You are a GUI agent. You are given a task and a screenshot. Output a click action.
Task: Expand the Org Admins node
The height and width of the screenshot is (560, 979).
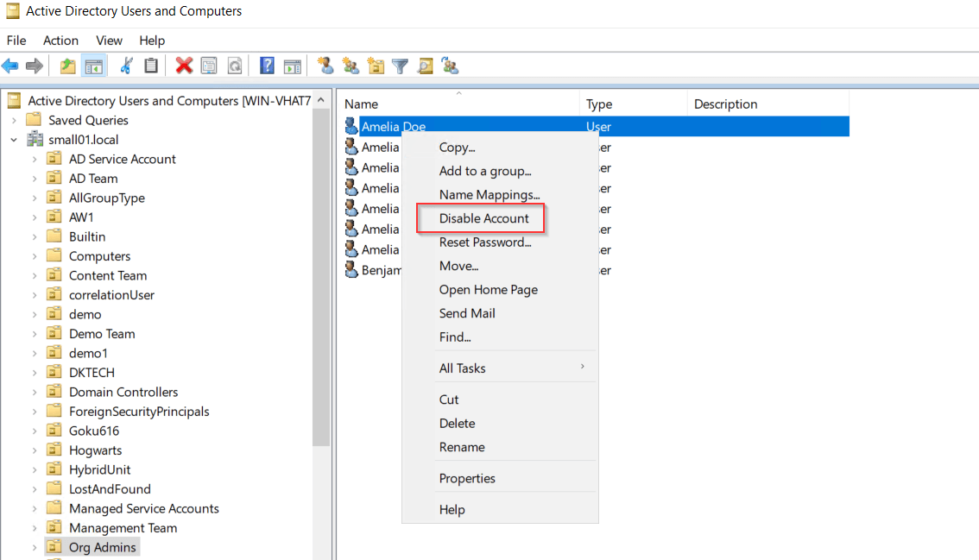point(35,548)
